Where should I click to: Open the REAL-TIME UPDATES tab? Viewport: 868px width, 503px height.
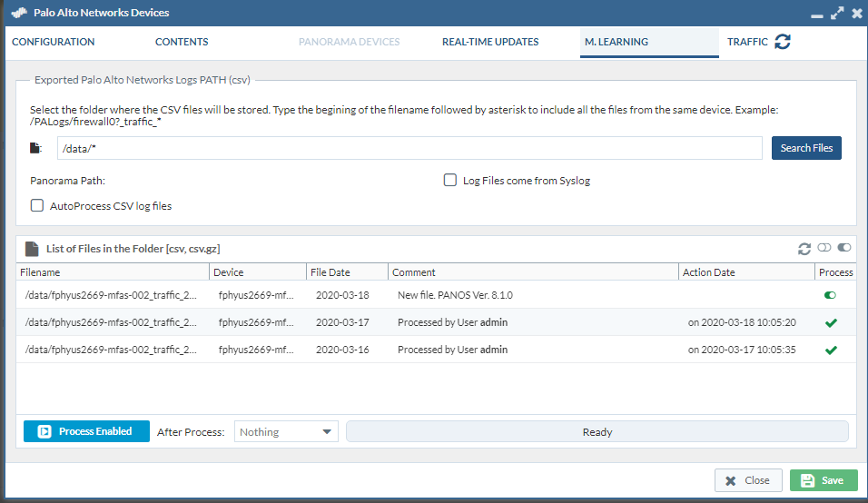490,42
